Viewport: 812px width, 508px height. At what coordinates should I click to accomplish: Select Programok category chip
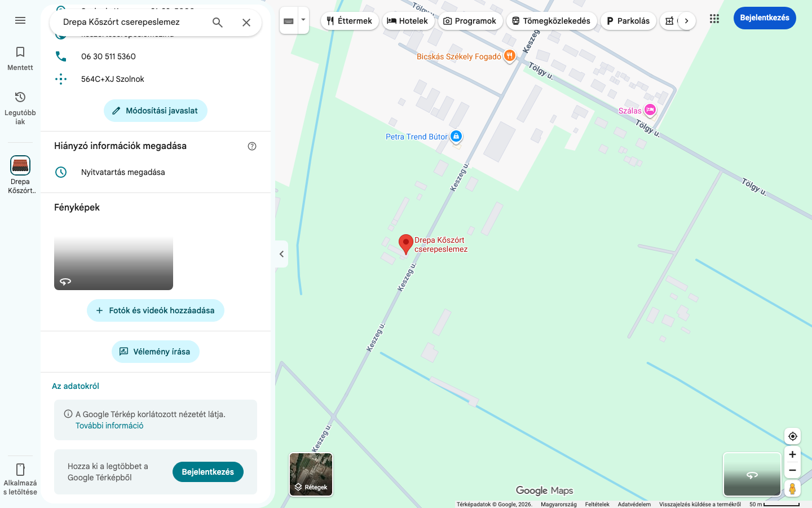(x=470, y=21)
